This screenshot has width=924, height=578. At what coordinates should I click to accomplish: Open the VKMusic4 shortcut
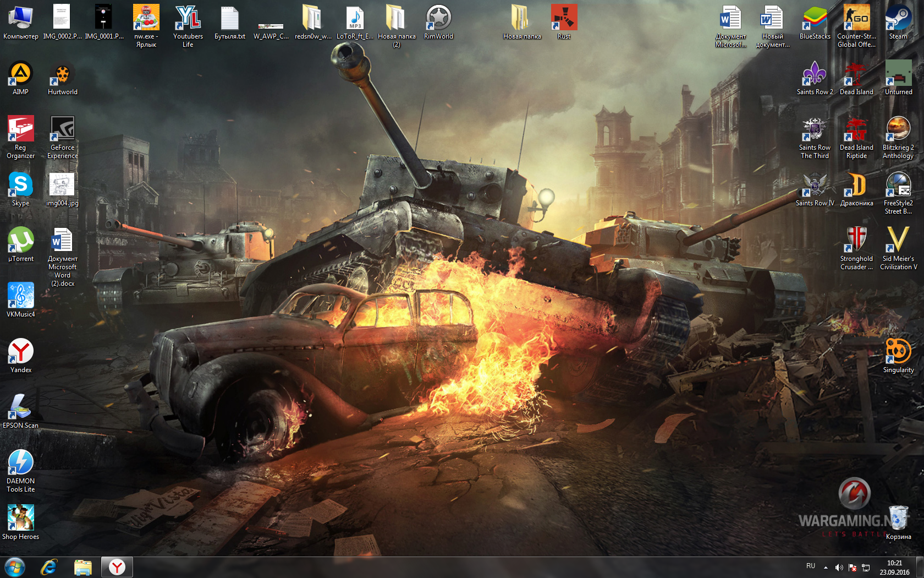pyautogui.click(x=21, y=300)
